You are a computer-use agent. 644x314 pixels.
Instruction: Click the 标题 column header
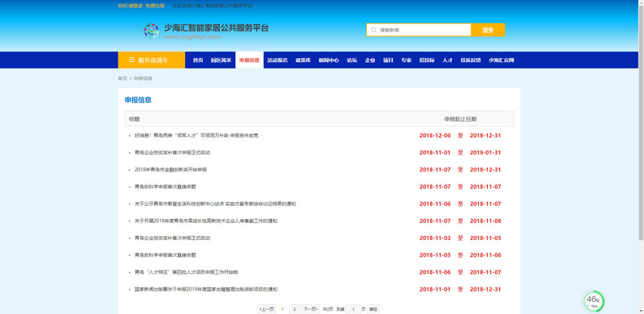134,119
